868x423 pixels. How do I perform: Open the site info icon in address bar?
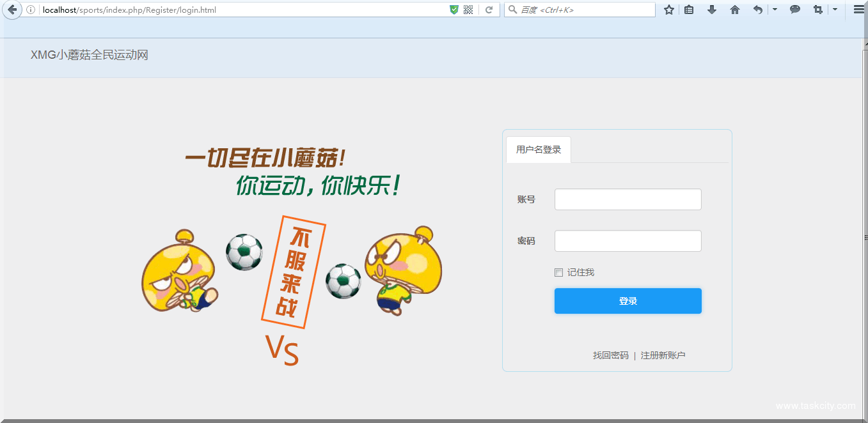31,10
